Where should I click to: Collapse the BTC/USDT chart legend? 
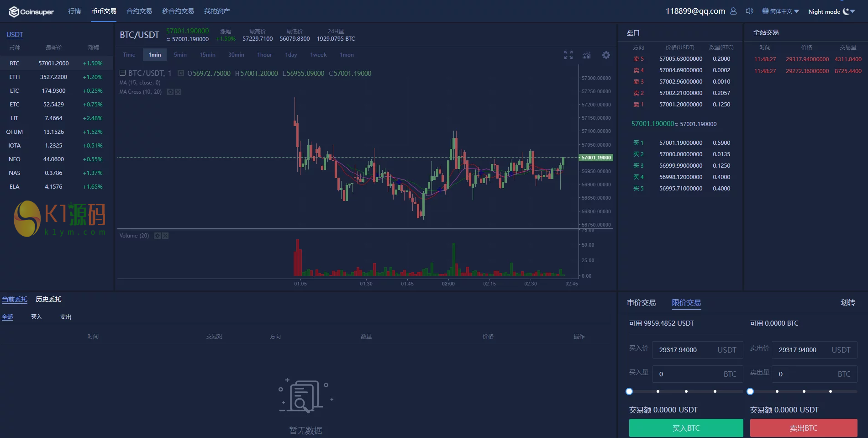[122, 73]
